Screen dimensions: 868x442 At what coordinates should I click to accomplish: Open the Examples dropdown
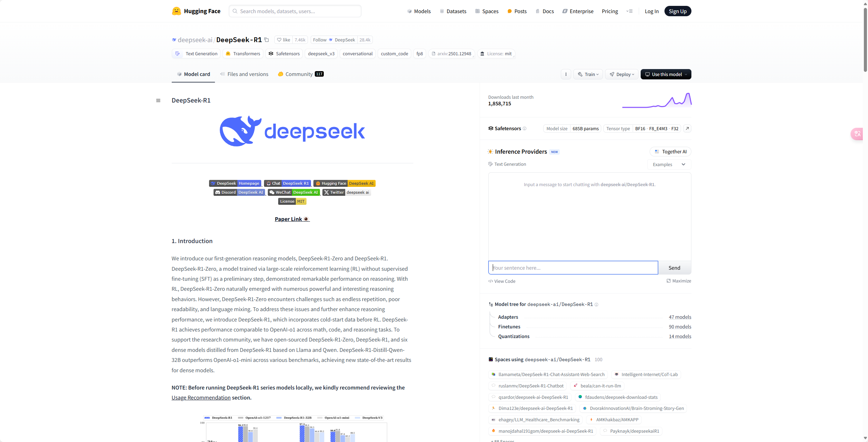(x=669, y=164)
